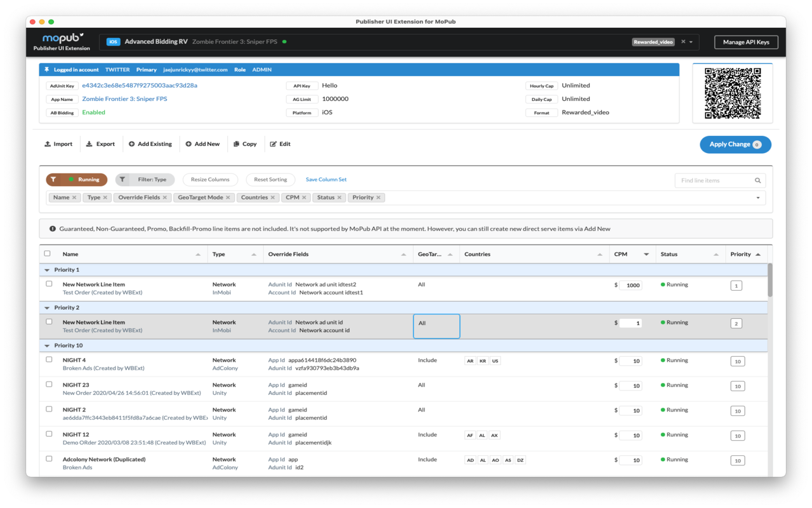
Task: Collapse the Priority 2 group
Action: coord(47,308)
